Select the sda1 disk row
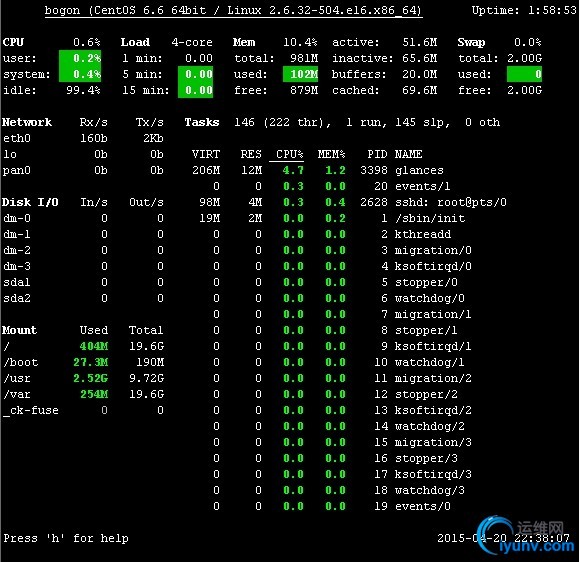This screenshot has height=562, width=580. click(x=83, y=282)
